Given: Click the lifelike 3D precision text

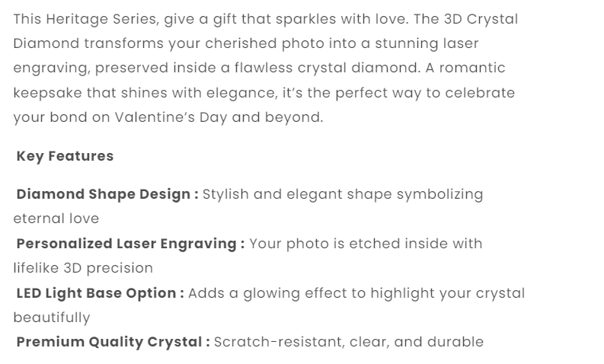Looking at the screenshot, I should [83, 268].
